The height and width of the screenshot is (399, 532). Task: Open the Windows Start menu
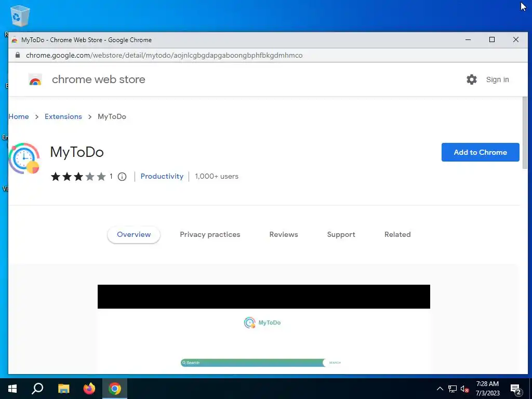click(12, 389)
